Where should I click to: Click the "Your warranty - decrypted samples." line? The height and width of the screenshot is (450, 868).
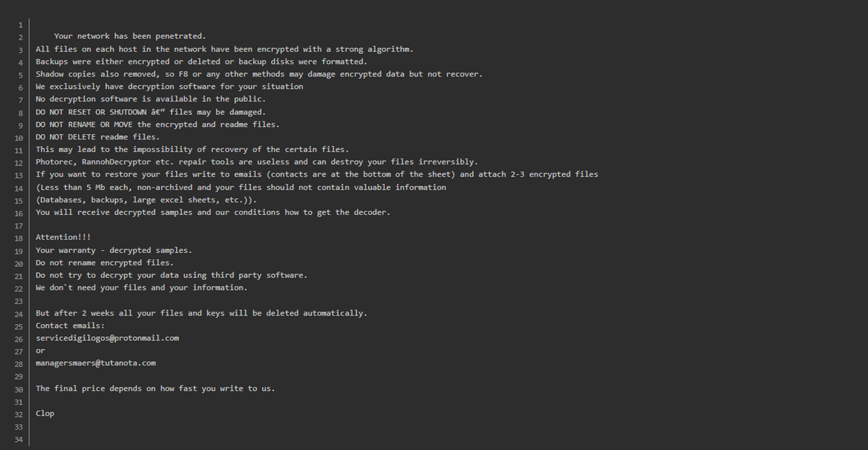click(114, 250)
